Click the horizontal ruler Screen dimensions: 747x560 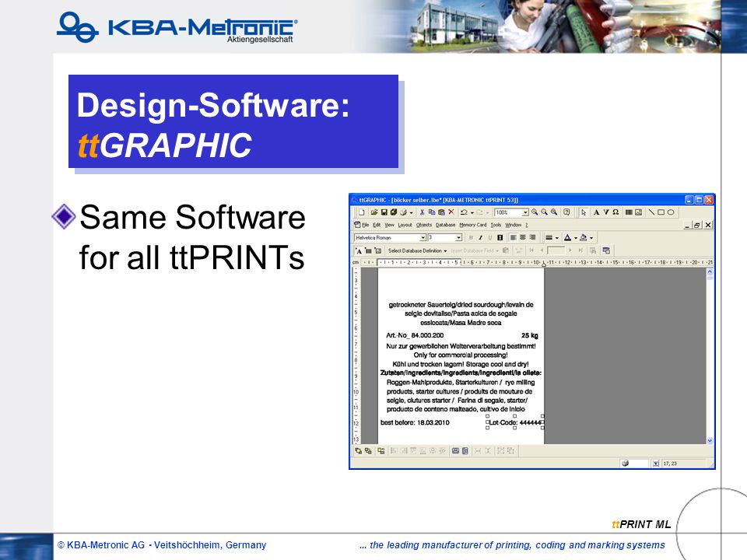tap(536, 262)
